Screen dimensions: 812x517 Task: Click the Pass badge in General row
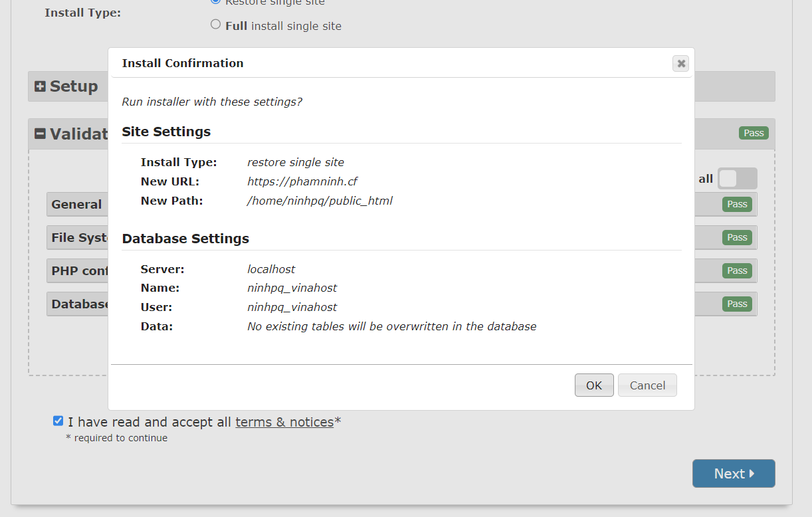[736, 204]
